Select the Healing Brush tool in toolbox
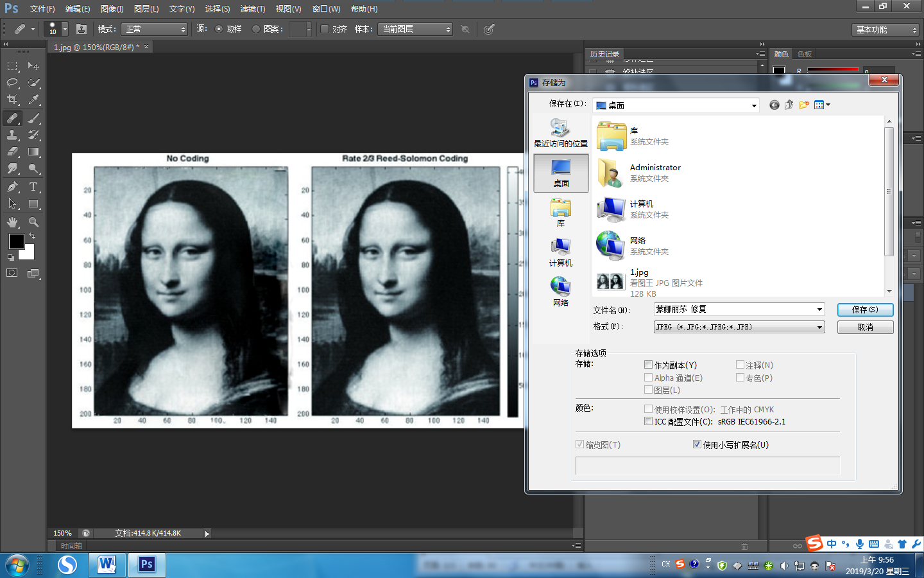Image resolution: width=924 pixels, height=578 pixels. click(x=12, y=118)
